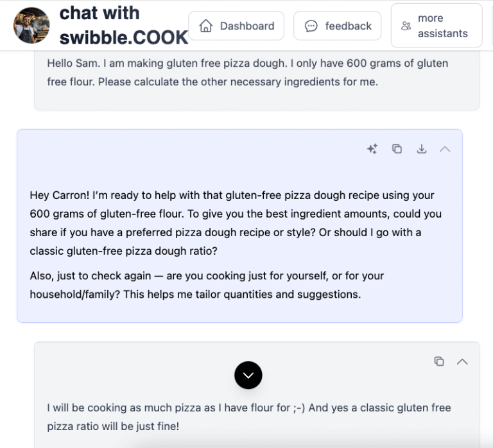Collapse the 'I will be cooking' user message
Viewport: 493px width, 448px height.
(x=462, y=361)
